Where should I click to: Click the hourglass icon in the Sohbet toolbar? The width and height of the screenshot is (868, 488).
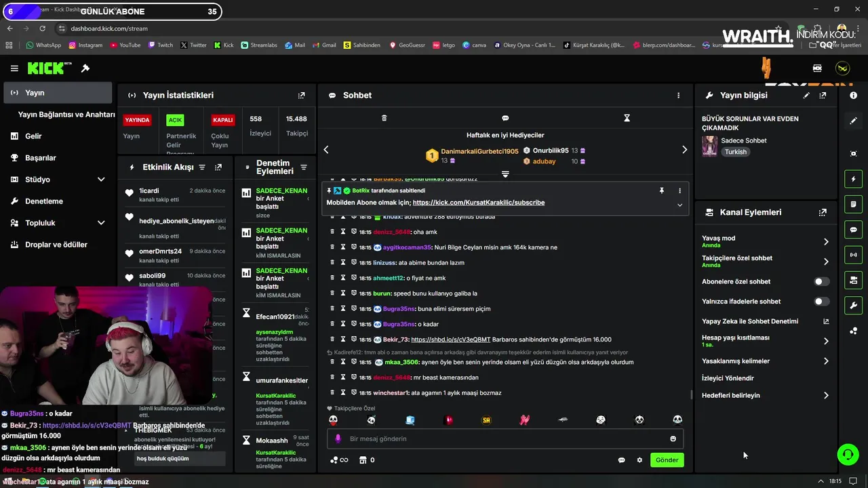[627, 118]
